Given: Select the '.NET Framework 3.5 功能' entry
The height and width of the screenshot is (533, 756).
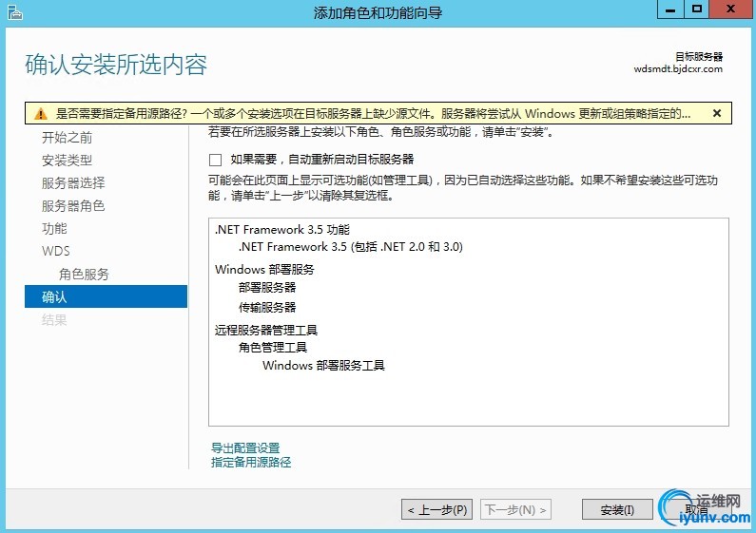Looking at the screenshot, I should pos(282,229).
